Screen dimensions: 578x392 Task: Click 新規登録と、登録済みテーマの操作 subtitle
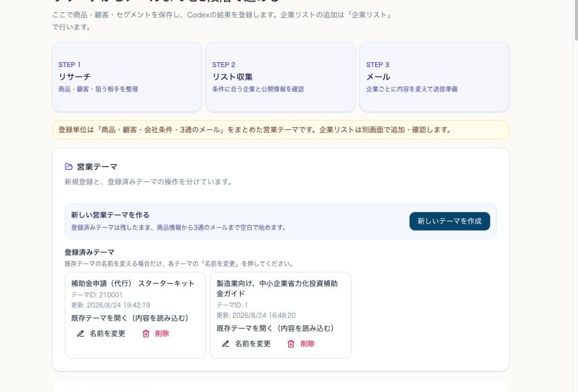(x=149, y=182)
